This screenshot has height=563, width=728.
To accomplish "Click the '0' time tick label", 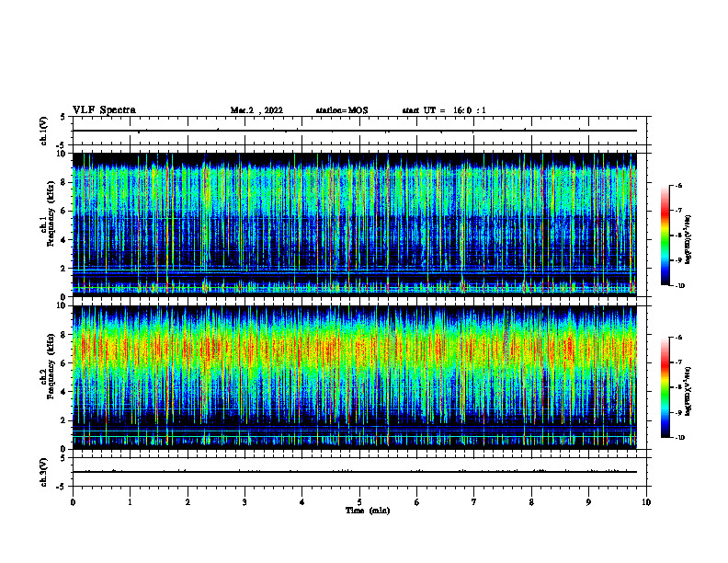I will coord(73,502).
